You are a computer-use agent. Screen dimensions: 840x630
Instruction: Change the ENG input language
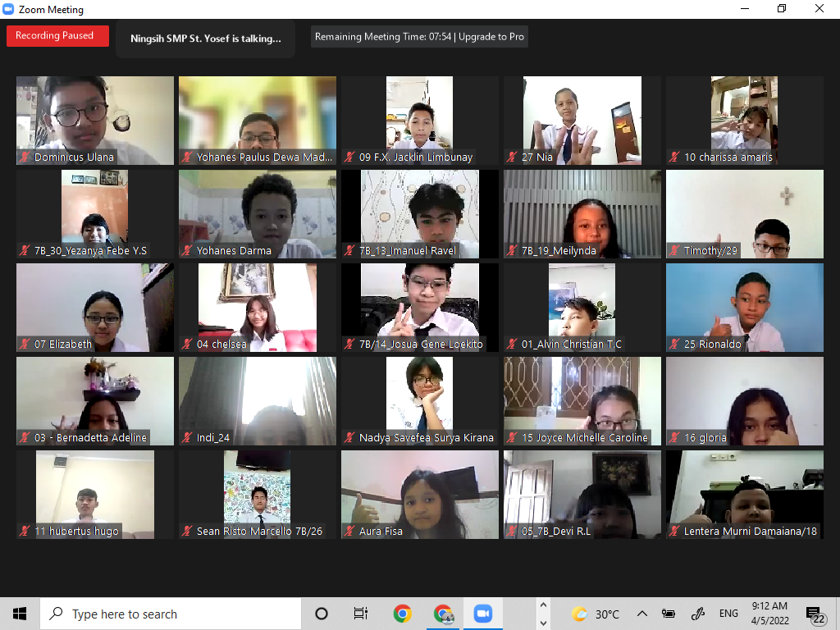(x=728, y=614)
